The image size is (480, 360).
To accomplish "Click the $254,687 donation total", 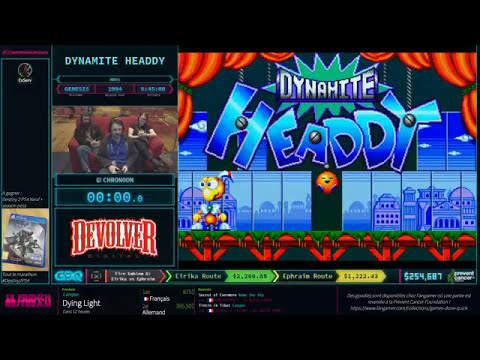I will 423,276.
